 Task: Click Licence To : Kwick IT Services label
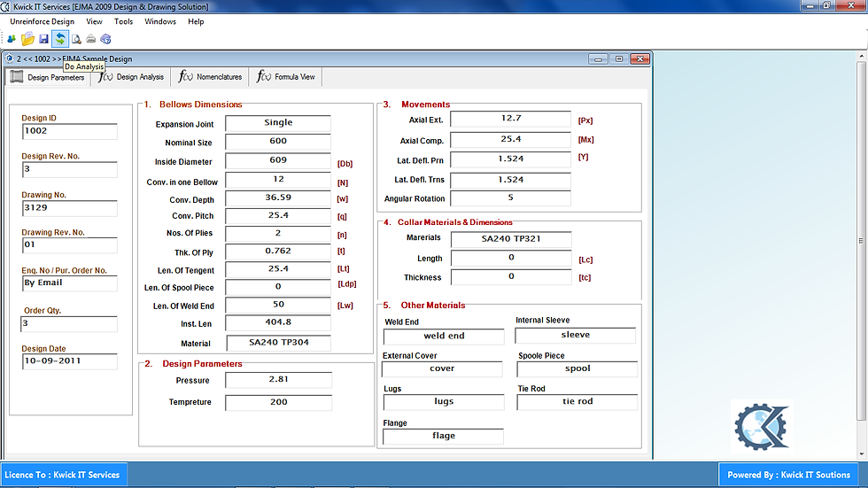[x=63, y=475]
